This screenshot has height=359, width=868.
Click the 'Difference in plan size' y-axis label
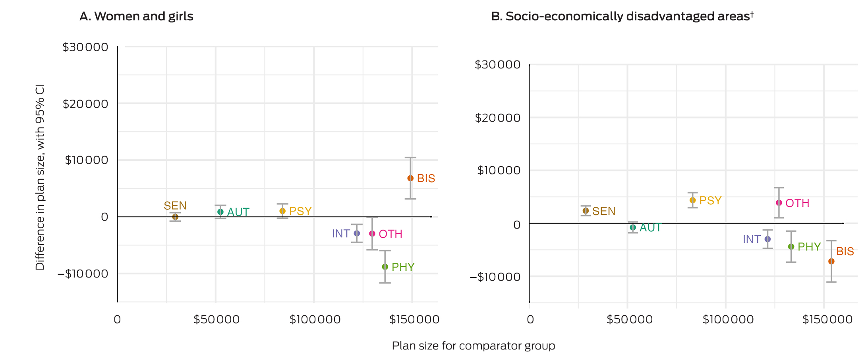(x=40, y=177)
